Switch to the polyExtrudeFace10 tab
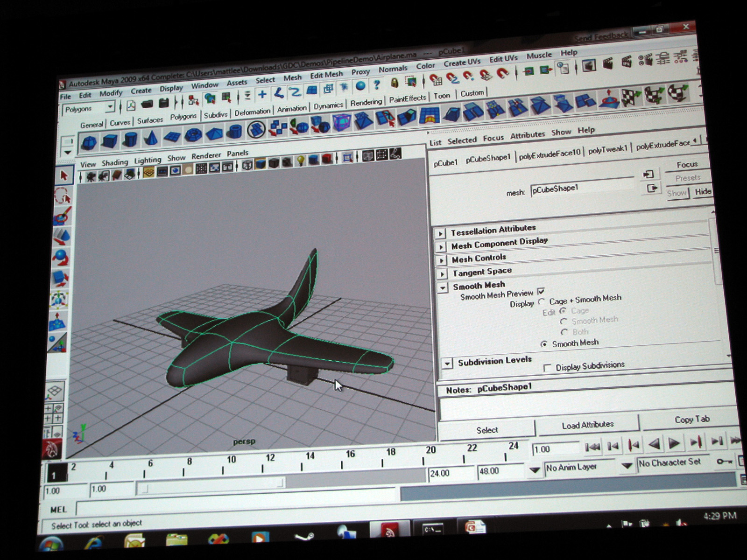 550,154
